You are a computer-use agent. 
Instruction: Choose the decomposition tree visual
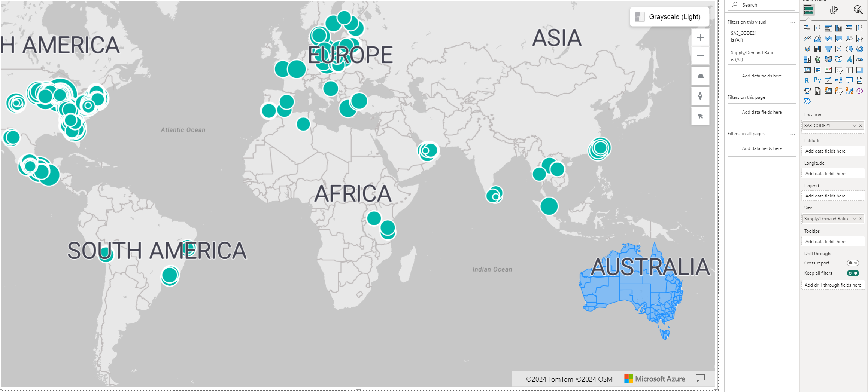839,80
